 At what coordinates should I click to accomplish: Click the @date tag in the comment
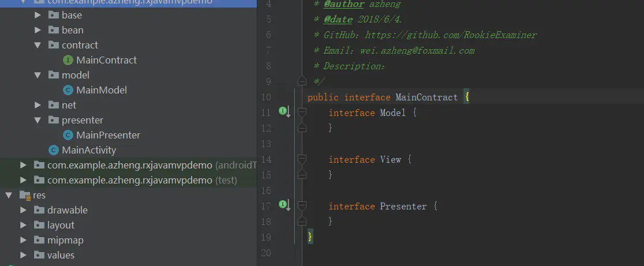coord(338,20)
